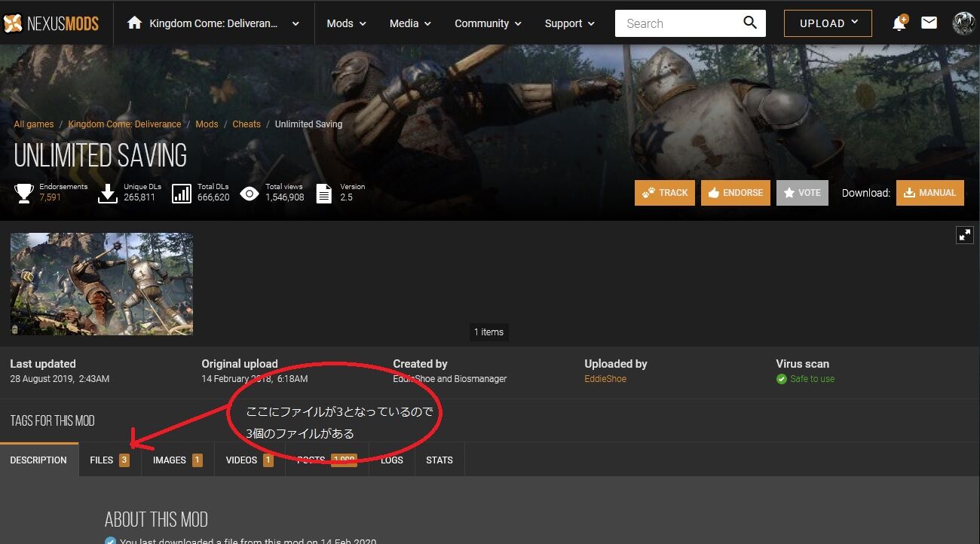Open the mod screenshot thumbnail
This screenshot has width=980, height=544.
coord(102,284)
